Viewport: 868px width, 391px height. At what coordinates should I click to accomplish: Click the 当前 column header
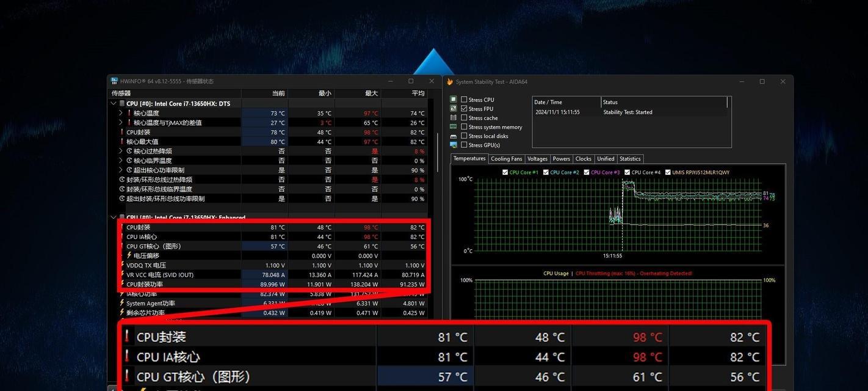coord(264,93)
